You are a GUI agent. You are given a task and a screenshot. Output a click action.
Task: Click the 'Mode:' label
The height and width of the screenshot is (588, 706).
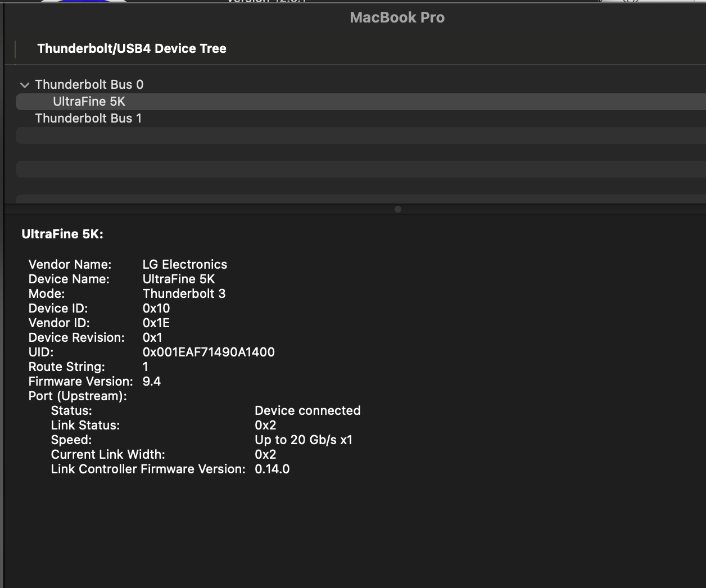[x=47, y=293]
